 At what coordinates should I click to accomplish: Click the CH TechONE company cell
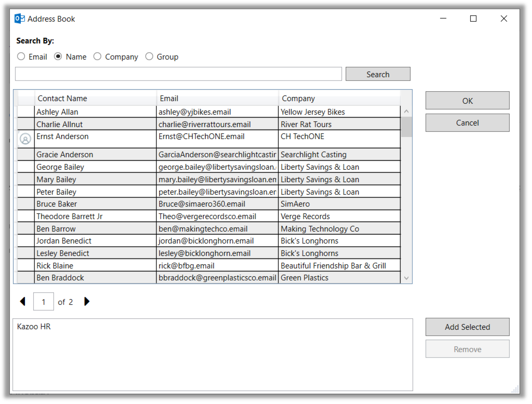tap(339, 139)
